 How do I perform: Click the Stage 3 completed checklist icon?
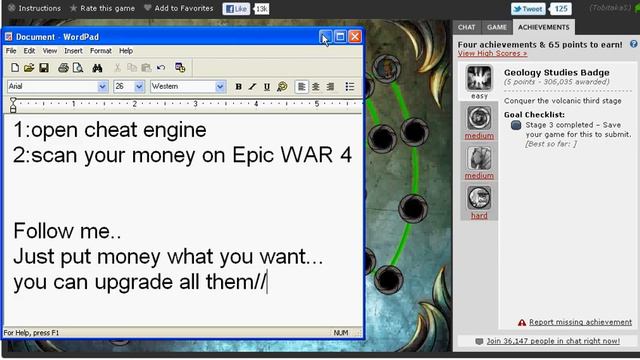coord(516,125)
